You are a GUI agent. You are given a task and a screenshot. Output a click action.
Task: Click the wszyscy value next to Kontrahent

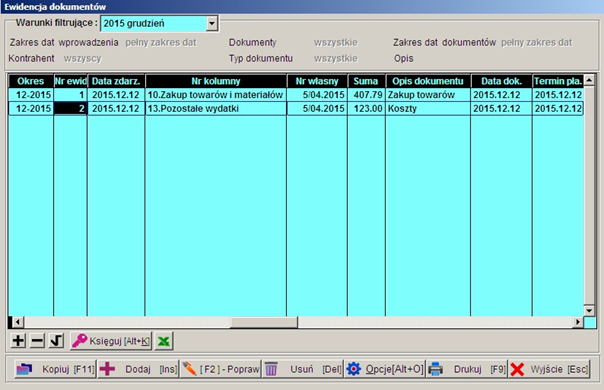point(82,59)
